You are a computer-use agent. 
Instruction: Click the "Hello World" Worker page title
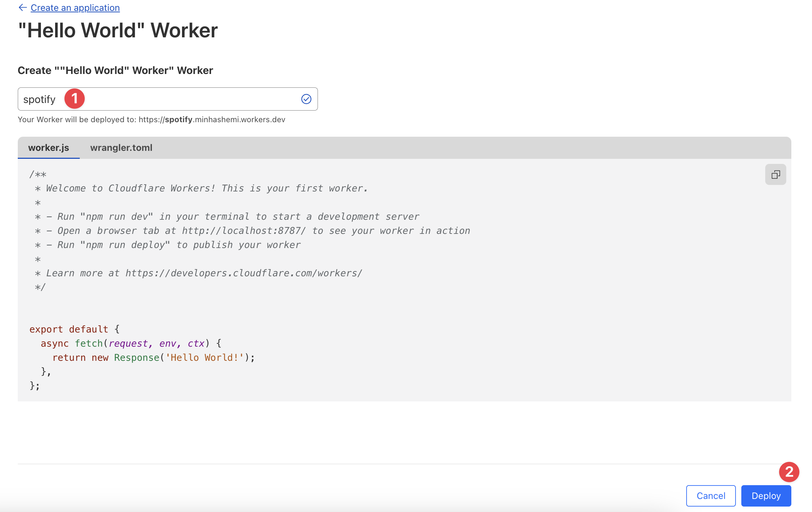118,30
